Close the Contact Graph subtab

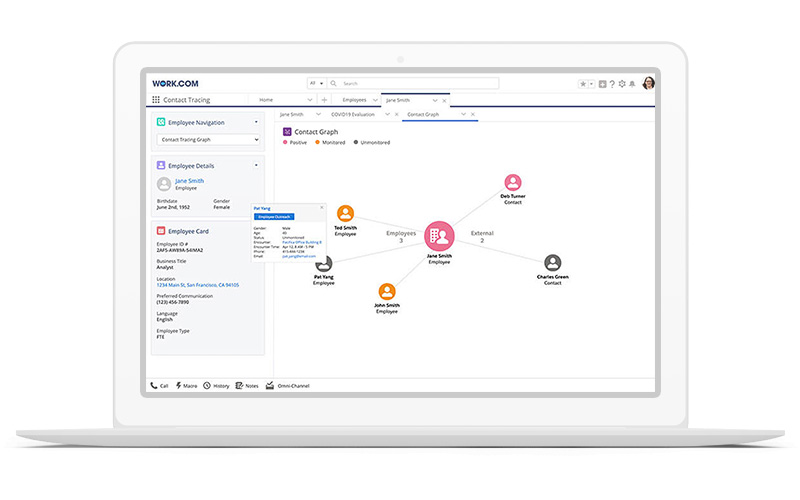(x=473, y=114)
